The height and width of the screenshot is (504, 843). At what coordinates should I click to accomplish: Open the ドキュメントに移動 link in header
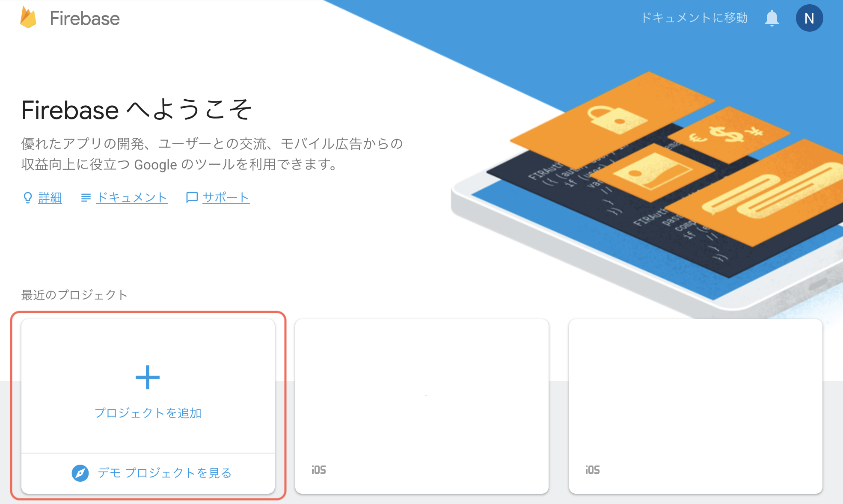[694, 18]
